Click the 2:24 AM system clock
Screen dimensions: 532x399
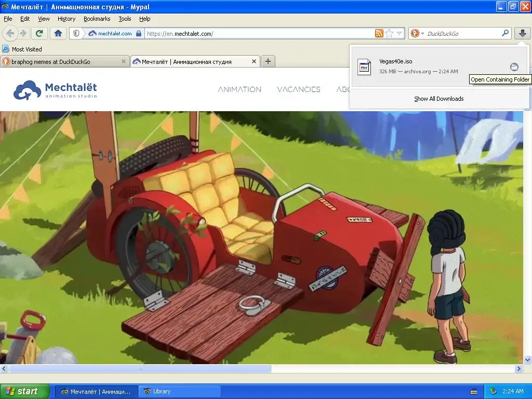tap(513, 391)
